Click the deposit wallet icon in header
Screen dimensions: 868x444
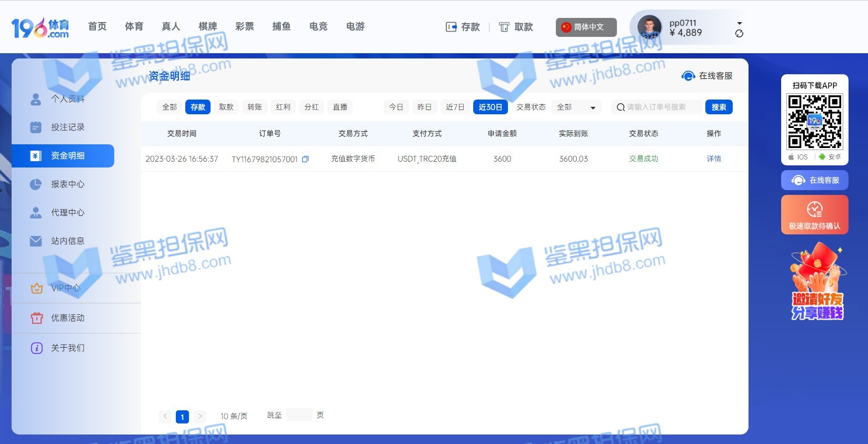451,27
